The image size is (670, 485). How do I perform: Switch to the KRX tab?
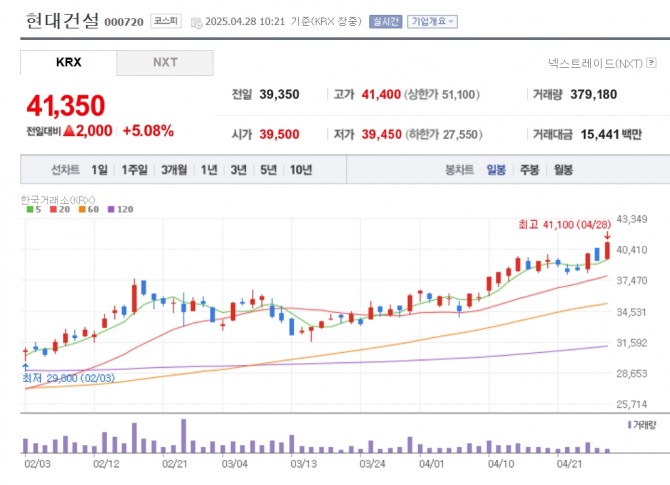coord(68,62)
